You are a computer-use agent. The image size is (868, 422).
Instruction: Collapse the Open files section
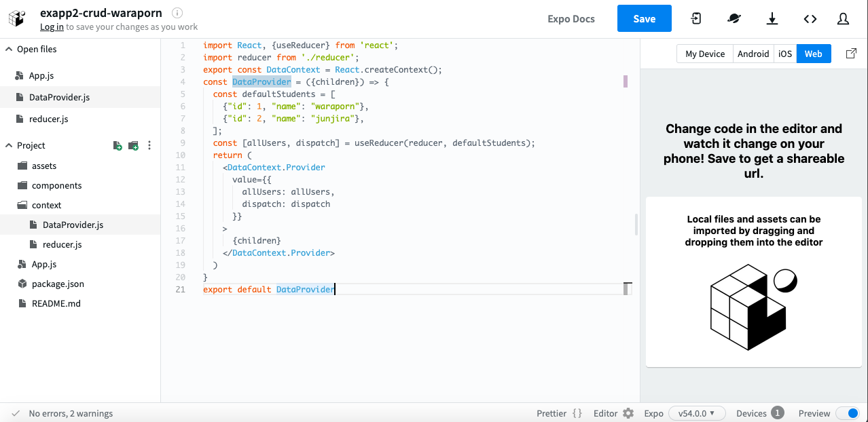click(9, 49)
